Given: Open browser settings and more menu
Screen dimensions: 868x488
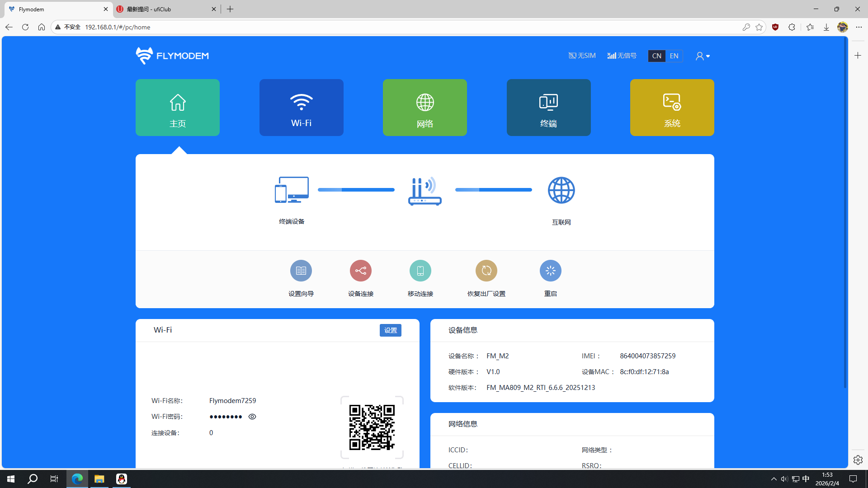Looking at the screenshot, I should coord(859,27).
